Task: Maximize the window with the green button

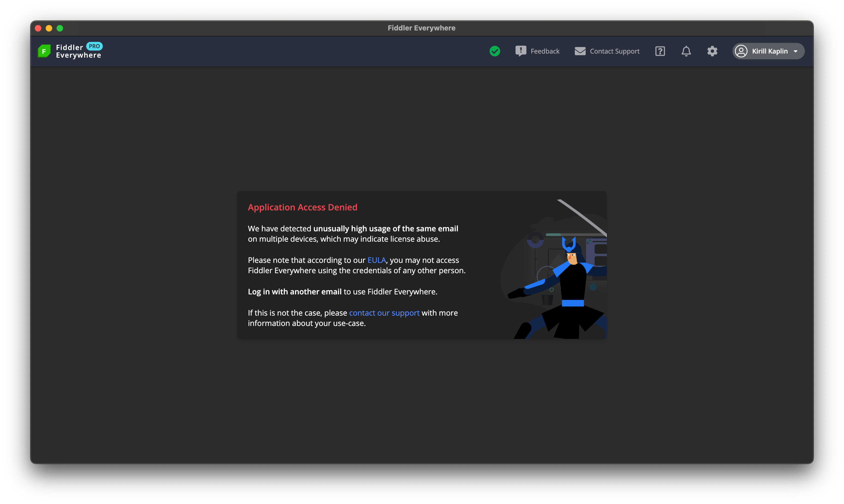Action: [x=60, y=28]
